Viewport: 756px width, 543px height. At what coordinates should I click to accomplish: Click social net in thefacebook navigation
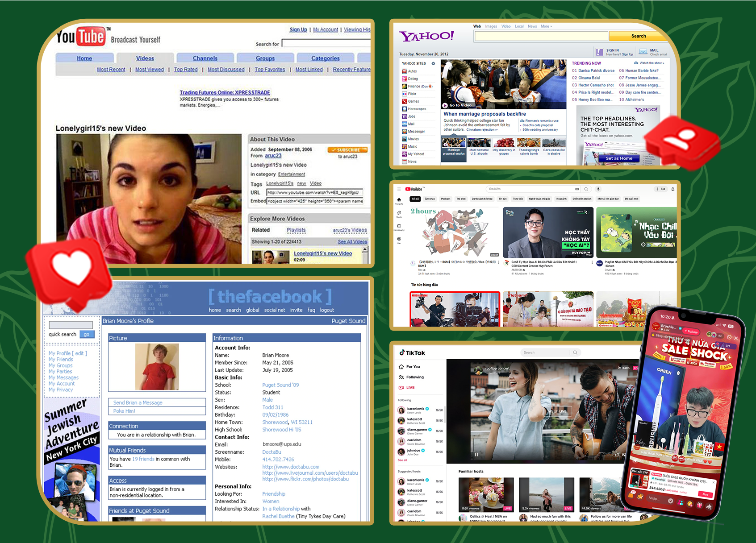pyautogui.click(x=275, y=310)
